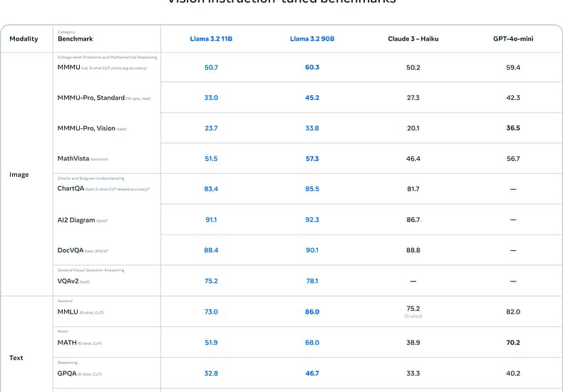The width and height of the screenshot is (563, 392).
Task: Click the Image modality cell
Action: point(19,175)
